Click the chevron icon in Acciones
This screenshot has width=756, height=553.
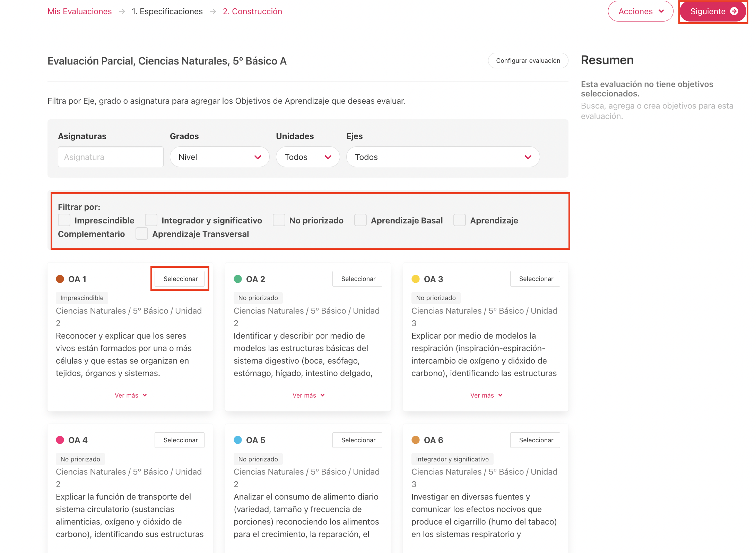pyautogui.click(x=661, y=11)
